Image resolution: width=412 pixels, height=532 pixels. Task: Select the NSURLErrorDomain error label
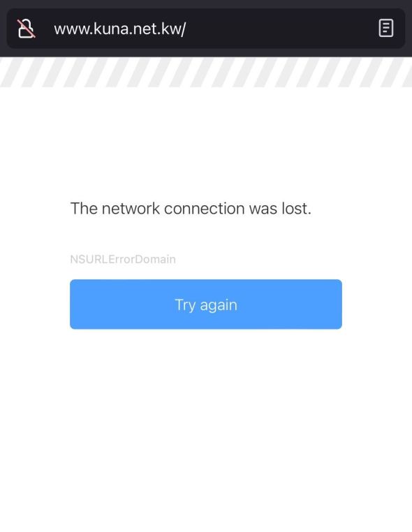123,259
